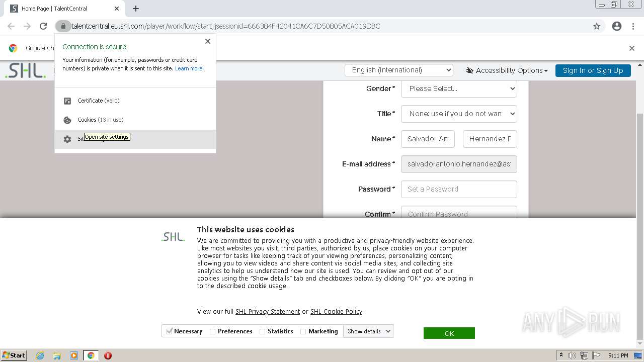Open Chrome three-dot menu
The width and height of the screenshot is (644, 362).
point(633,26)
